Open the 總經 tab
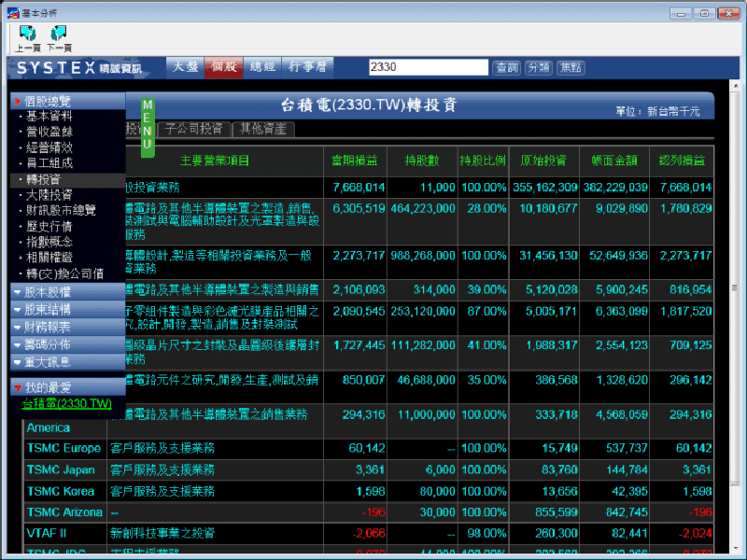The width and height of the screenshot is (747, 560). pyautogui.click(x=262, y=67)
